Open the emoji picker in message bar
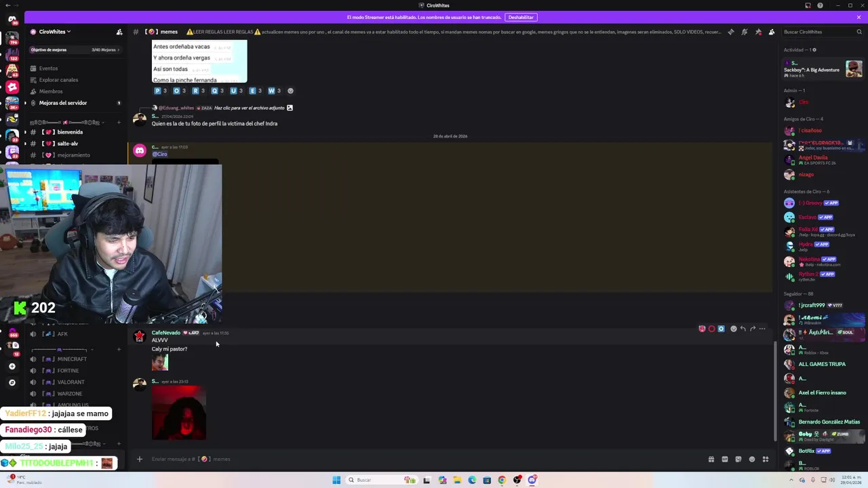The height and width of the screenshot is (488, 868). point(751,459)
